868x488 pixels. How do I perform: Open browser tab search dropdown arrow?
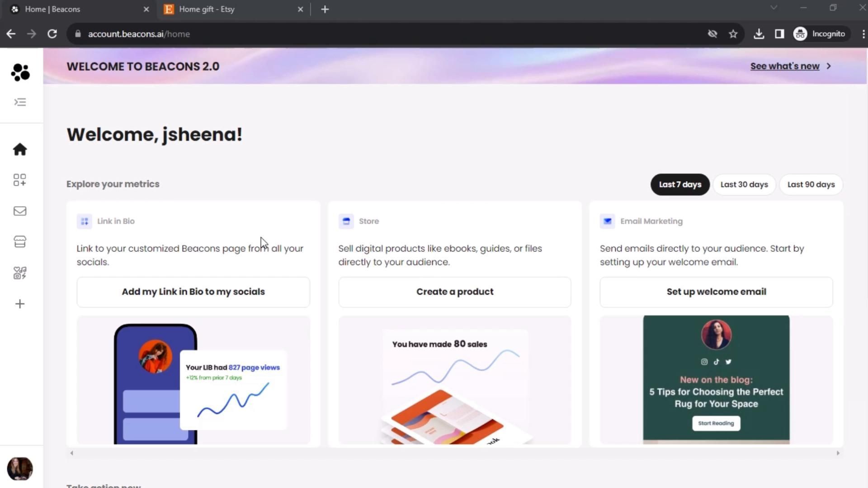(x=774, y=8)
